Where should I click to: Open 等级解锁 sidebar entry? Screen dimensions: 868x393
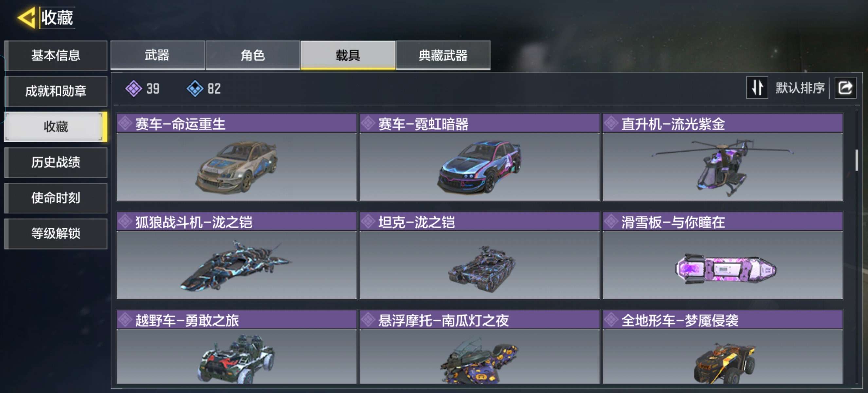(x=56, y=234)
